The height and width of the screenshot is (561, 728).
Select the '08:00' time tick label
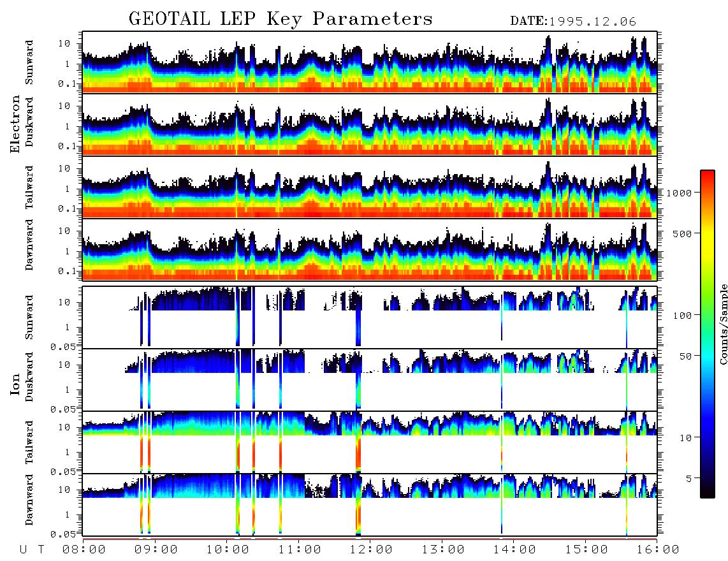pyautogui.click(x=84, y=550)
